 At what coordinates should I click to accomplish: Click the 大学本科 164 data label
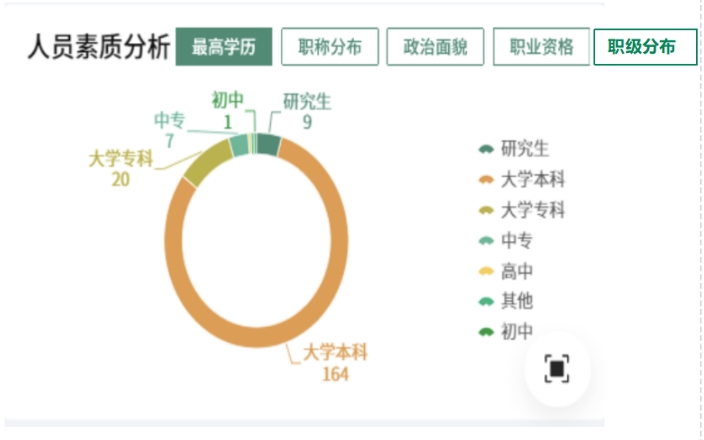pos(335,363)
